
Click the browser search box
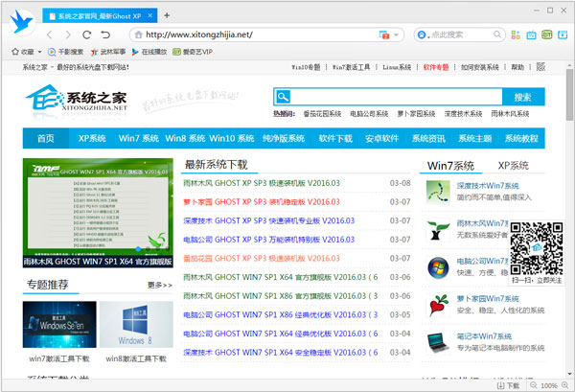(459, 35)
